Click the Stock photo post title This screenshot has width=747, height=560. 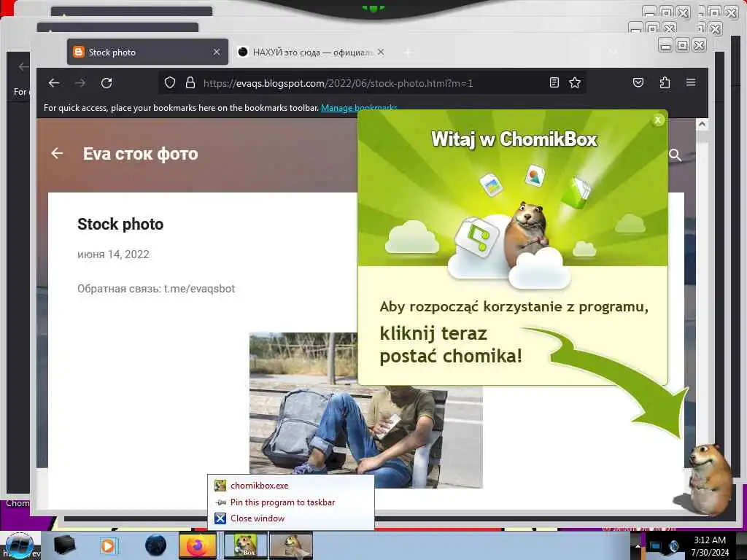(120, 224)
